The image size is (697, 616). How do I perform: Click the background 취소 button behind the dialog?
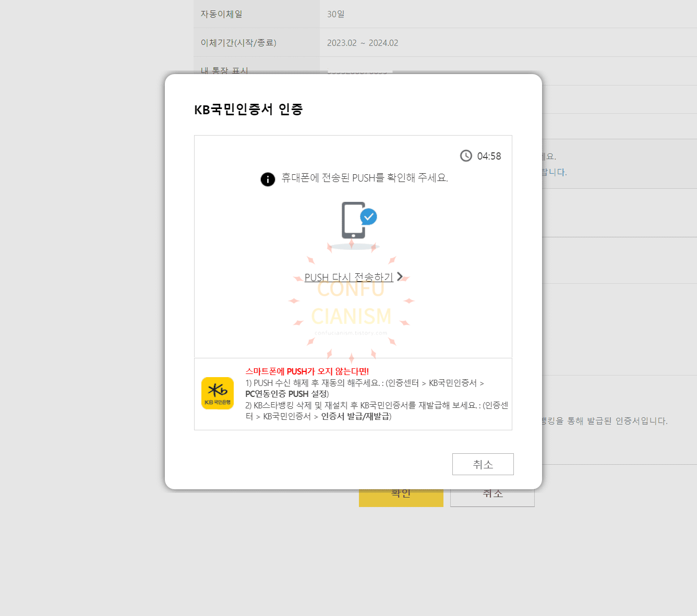coord(492,498)
